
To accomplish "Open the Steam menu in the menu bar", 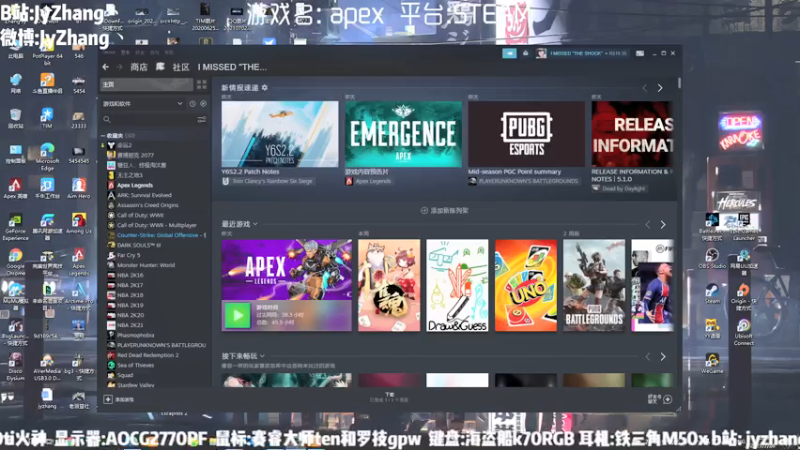I will pyautogui.click(x=108, y=52).
